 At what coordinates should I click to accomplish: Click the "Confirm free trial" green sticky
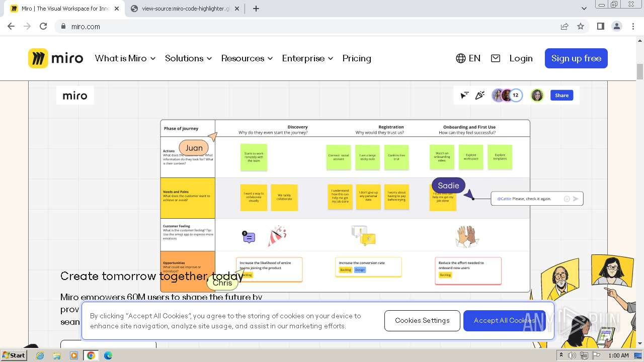(396, 157)
